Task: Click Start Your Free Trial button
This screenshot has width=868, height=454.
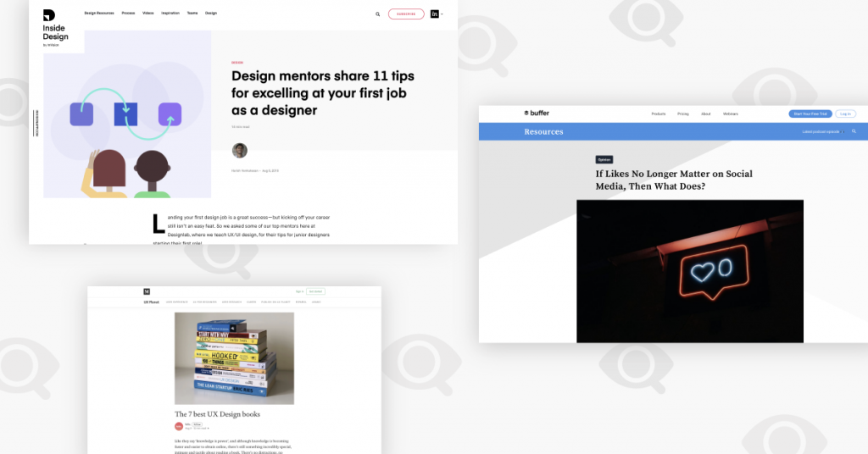Action: tap(810, 113)
